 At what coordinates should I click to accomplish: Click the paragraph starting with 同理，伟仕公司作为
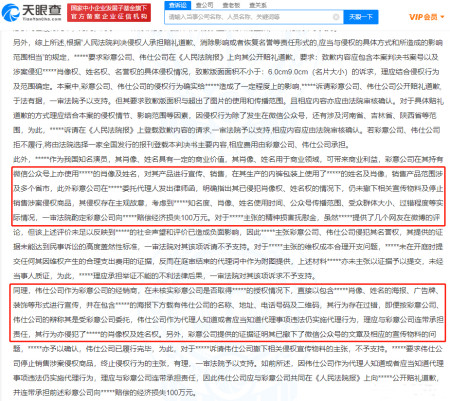pos(228,312)
